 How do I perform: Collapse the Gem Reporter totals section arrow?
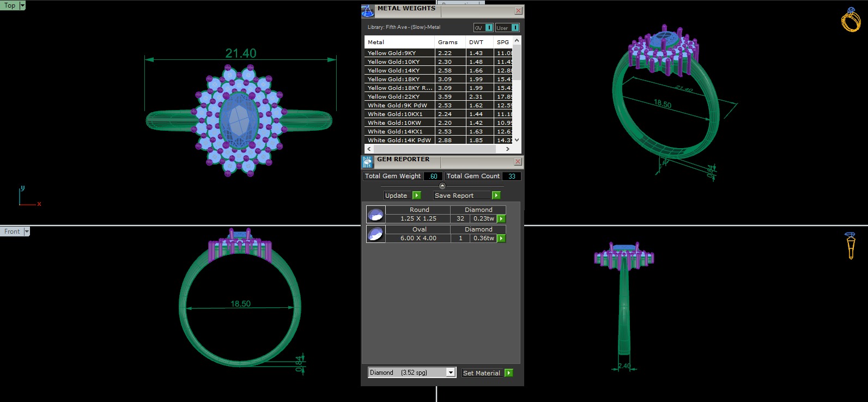(442, 186)
